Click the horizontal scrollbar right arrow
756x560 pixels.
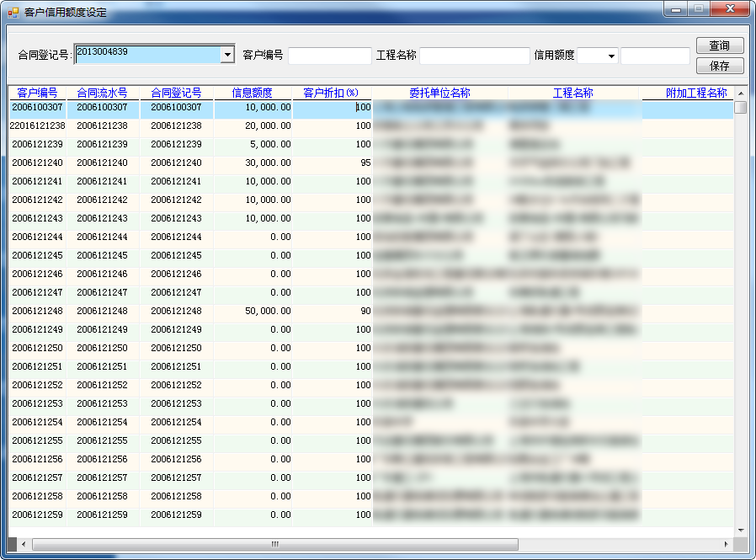point(726,544)
